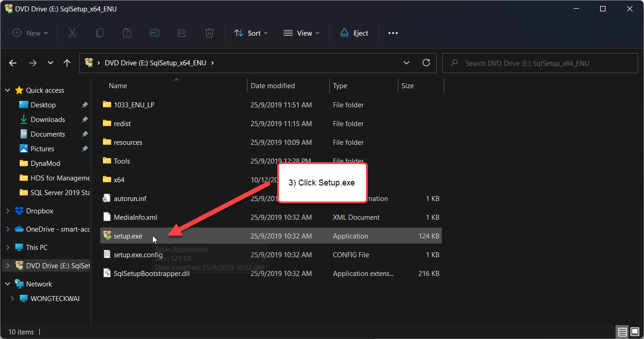Click the Cut scissors icon in toolbar
The width and height of the screenshot is (644, 339).
coord(72,33)
